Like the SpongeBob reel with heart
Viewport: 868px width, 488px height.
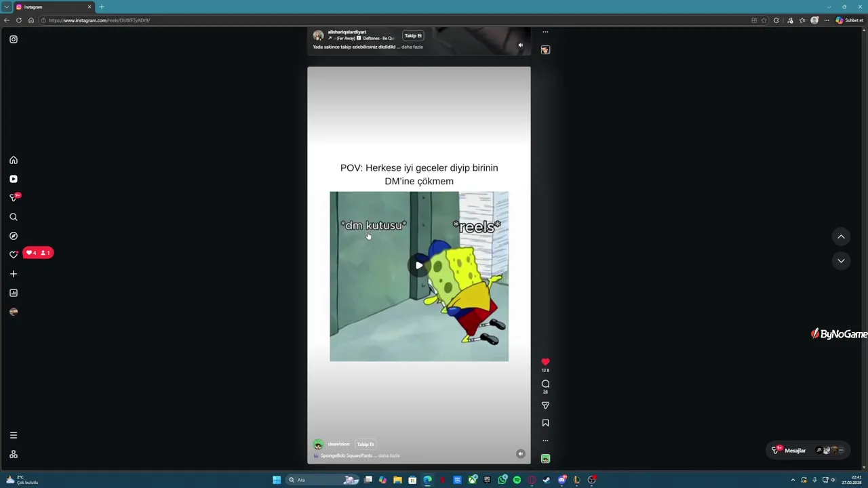tap(545, 362)
